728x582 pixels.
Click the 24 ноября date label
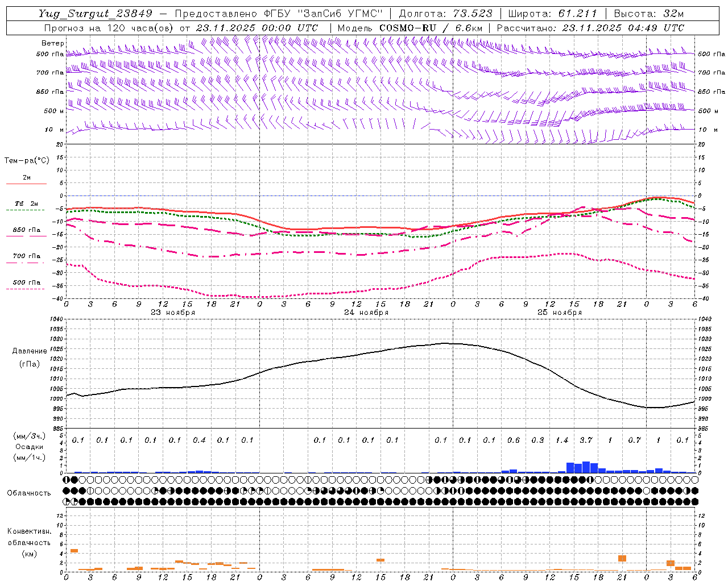(366, 313)
